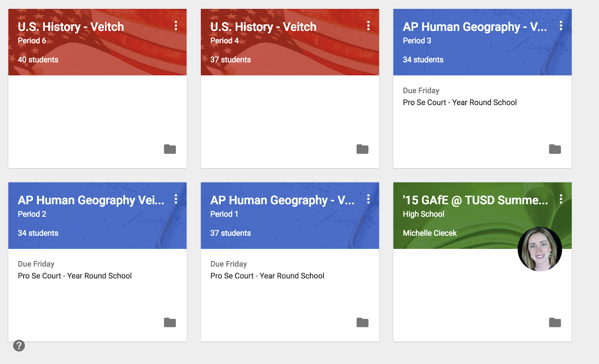Image resolution: width=599 pixels, height=364 pixels.
Task: Open Drive folder for AP Human Geography Period 2
Action: coord(170,322)
